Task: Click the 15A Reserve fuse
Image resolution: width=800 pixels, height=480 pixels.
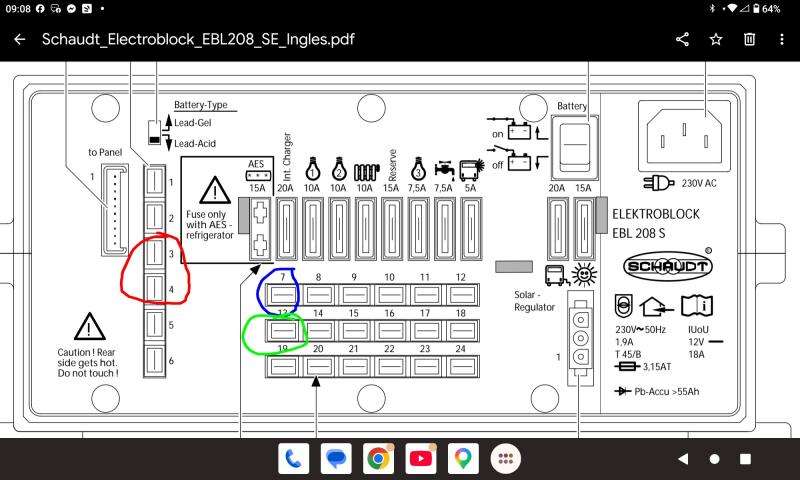Action: pos(392,229)
